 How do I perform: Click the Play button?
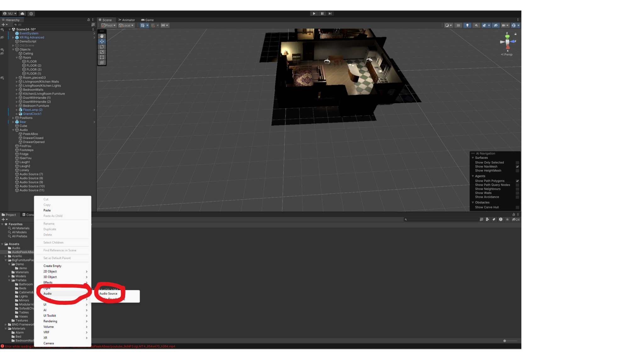pos(314,14)
